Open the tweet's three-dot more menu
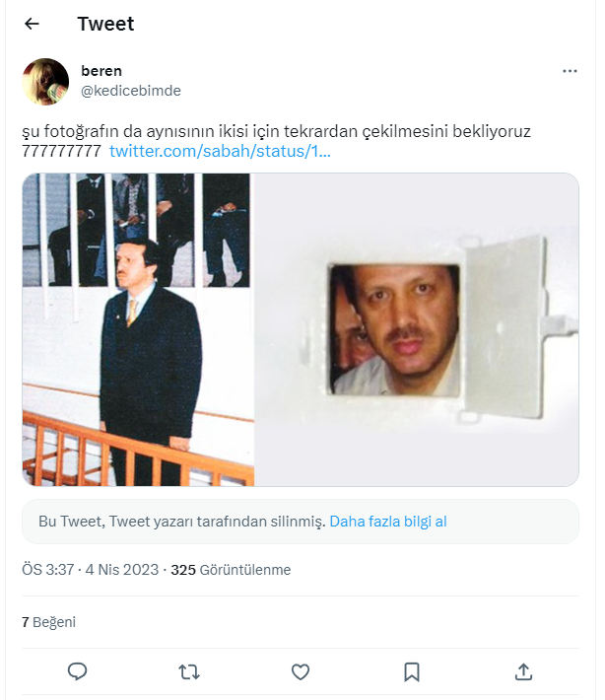605x700 pixels. coord(570,72)
